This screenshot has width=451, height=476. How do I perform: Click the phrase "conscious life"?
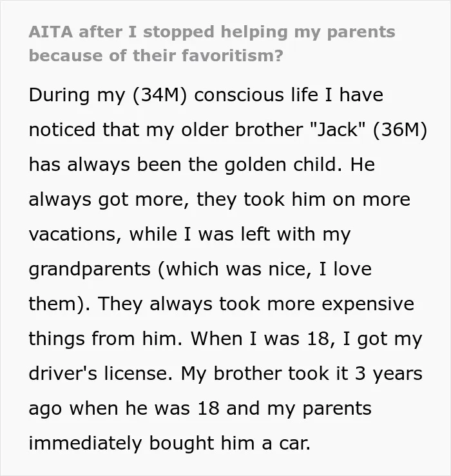[256, 95]
